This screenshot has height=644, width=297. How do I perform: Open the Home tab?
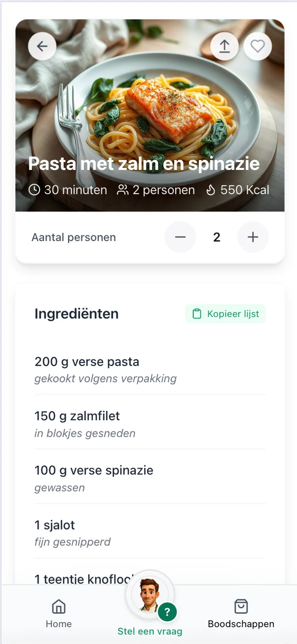pos(58,613)
